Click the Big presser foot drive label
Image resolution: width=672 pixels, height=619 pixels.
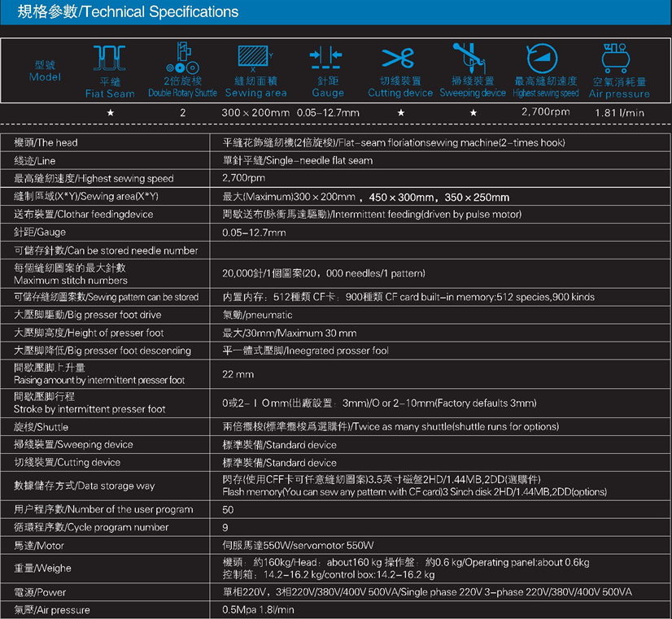[88, 315]
